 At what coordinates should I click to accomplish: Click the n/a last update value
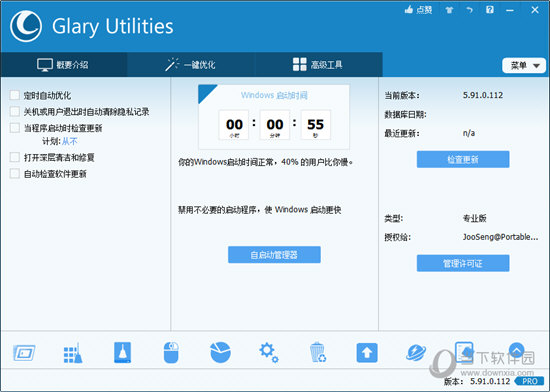click(469, 133)
